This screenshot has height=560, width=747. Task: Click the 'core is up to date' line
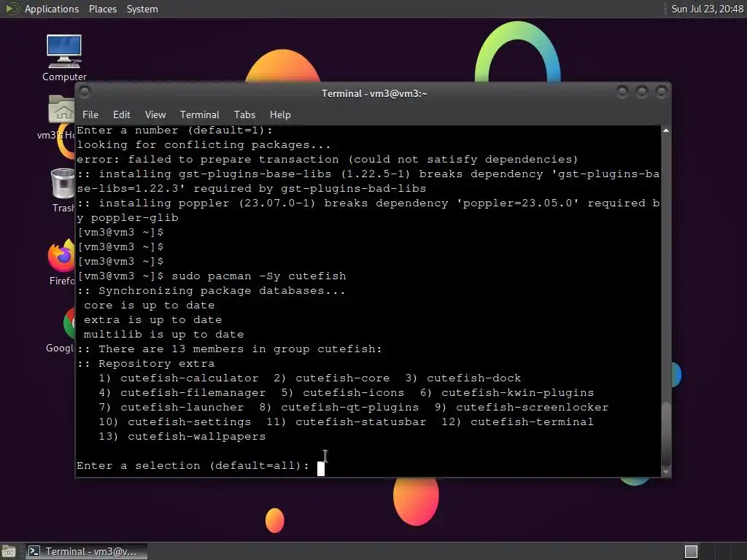coord(149,306)
